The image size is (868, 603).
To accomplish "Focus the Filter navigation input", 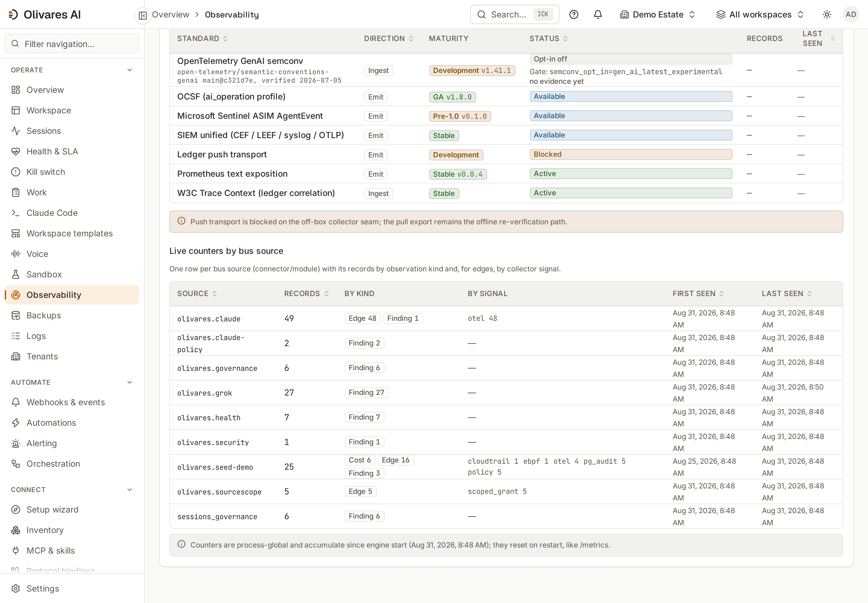I will (x=72, y=44).
